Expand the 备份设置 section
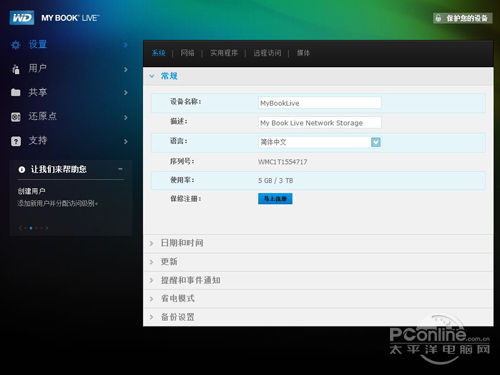Viewport: 500px width, 375px height. click(318, 317)
